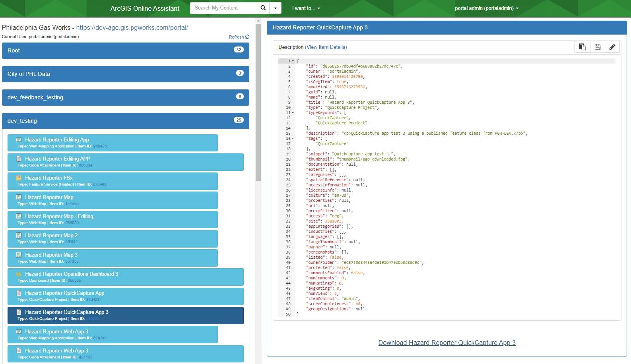Select Hazard Reporter Map - Editing item
Screen dimensions: 631x364
(x=113, y=219)
